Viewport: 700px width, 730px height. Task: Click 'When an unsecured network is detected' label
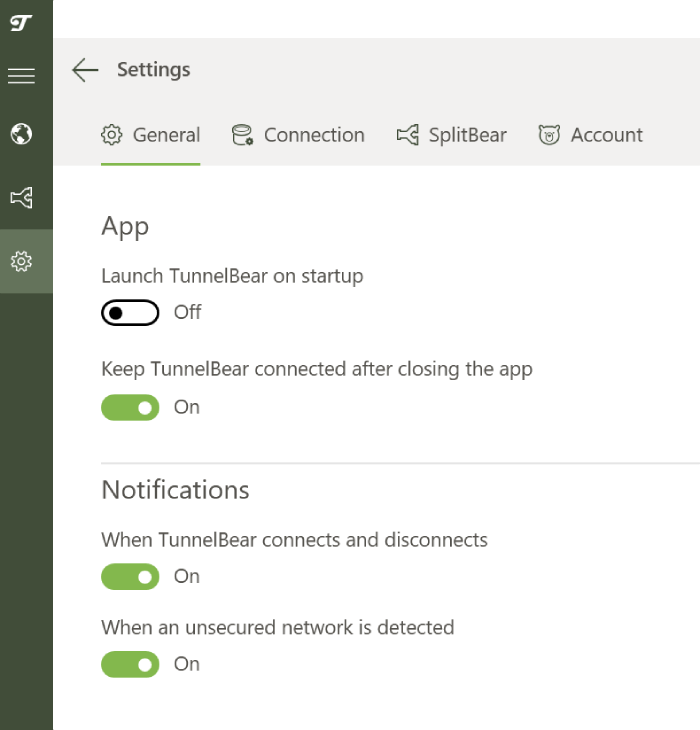coord(278,628)
